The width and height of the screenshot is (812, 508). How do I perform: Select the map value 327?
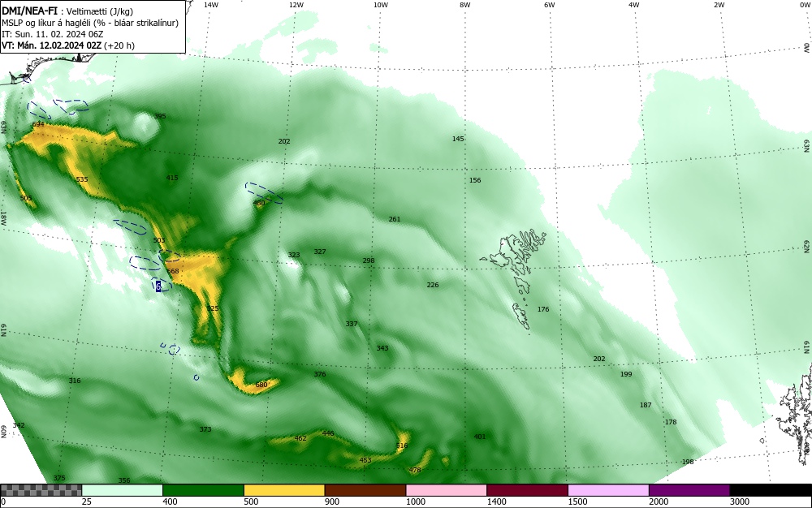pos(320,252)
